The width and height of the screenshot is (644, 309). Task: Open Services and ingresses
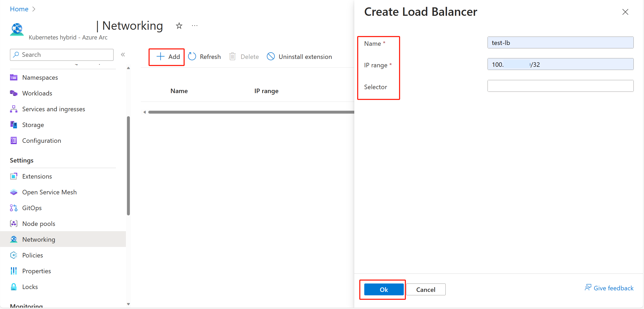point(54,109)
